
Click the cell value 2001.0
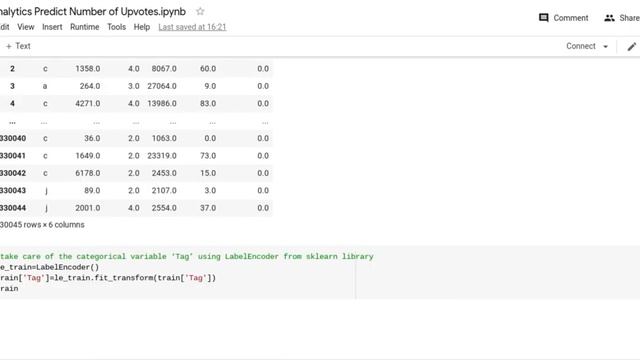pyautogui.click(x=88, y=208)
